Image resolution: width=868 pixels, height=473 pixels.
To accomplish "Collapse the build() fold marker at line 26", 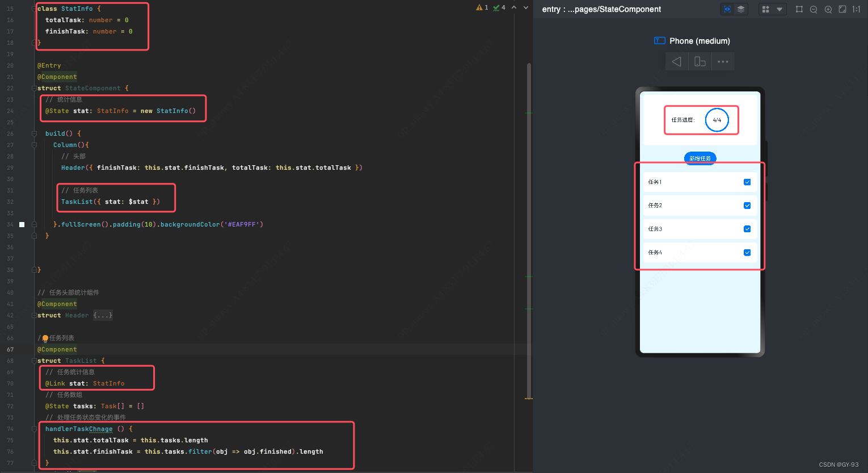I will [34, 133].
